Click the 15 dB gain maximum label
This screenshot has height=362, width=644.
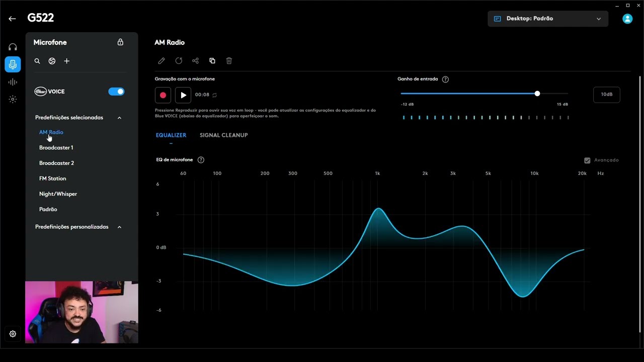[562, 105]
